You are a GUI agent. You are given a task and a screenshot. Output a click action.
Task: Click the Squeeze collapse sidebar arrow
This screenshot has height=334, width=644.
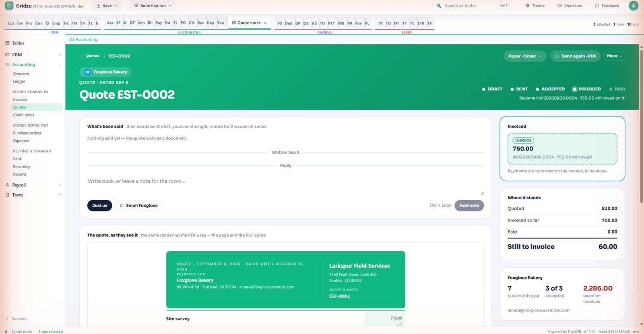coord(7,319)
